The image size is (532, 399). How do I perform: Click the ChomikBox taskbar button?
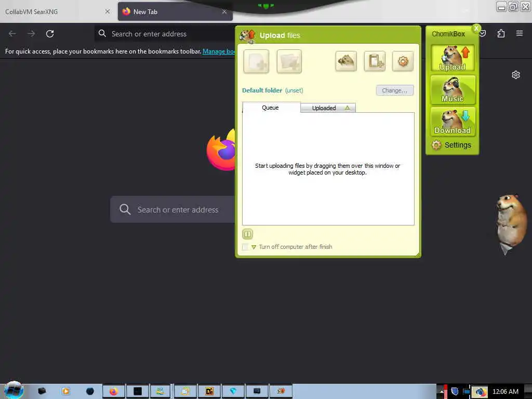281,391
